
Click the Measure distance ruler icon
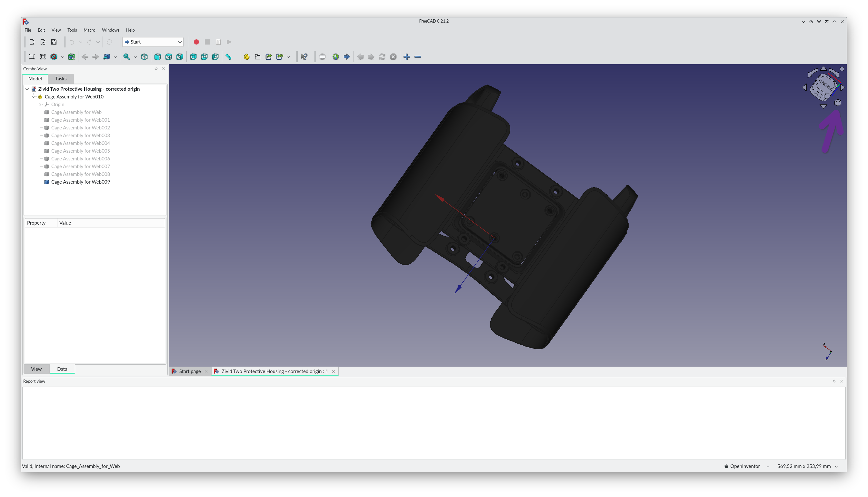[228, 57]
